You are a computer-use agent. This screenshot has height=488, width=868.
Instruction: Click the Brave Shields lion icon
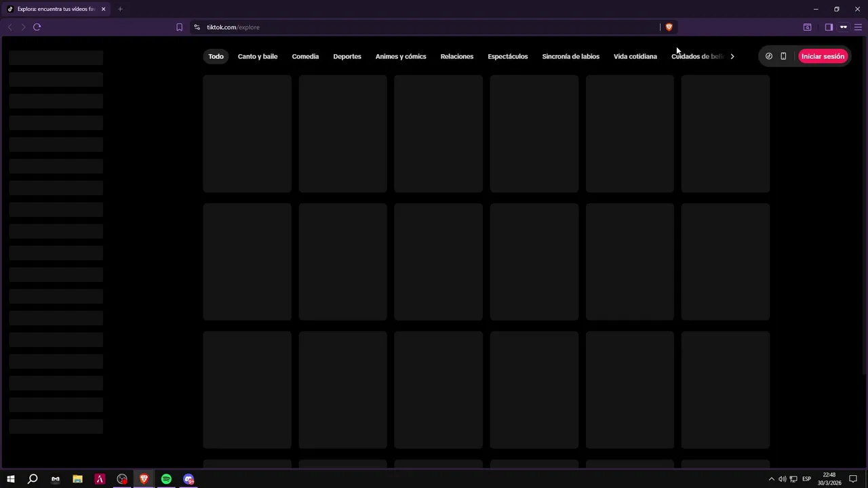click(x=669, y=27)
